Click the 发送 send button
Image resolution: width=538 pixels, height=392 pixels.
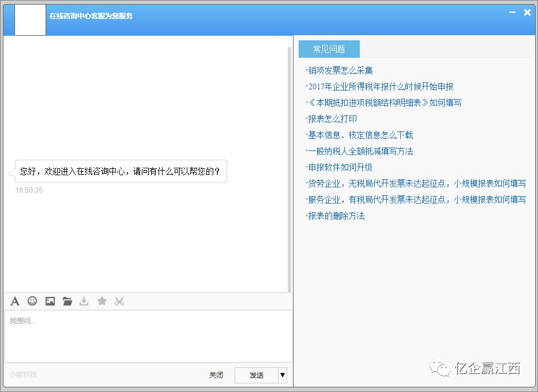point(257,375)
